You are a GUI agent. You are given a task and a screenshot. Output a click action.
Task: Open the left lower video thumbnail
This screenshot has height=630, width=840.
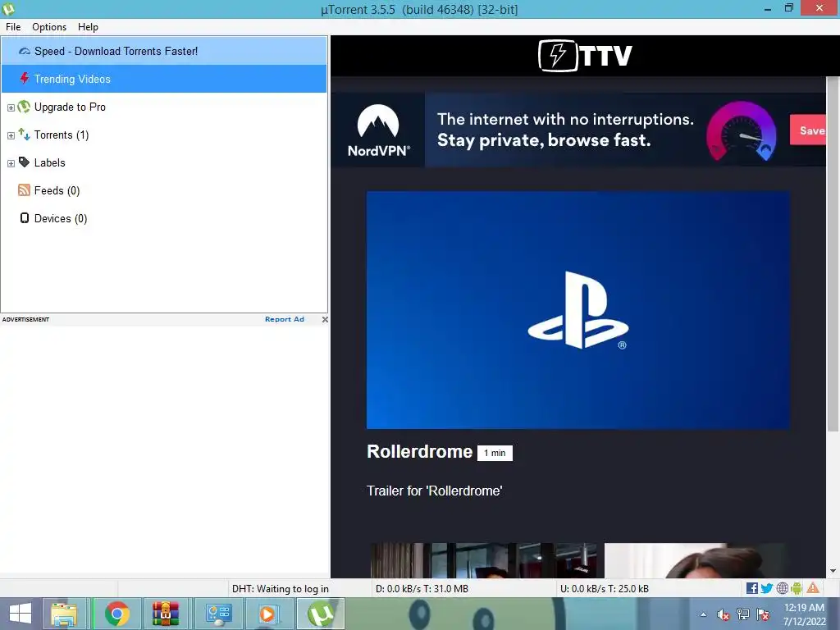coord(485,560)
